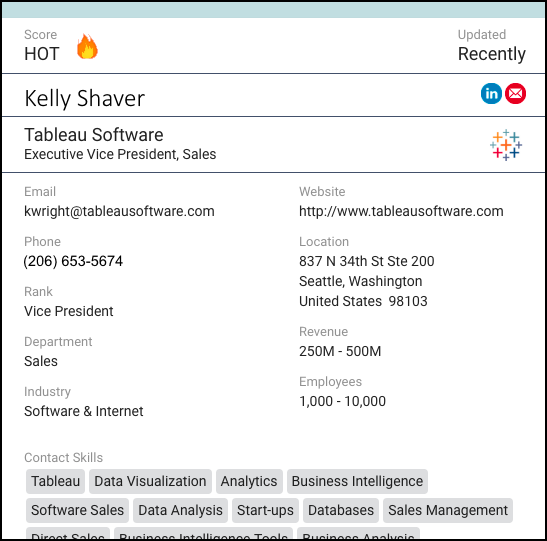Click the Sales department value

pyautogui.click(x=41, y=361)
